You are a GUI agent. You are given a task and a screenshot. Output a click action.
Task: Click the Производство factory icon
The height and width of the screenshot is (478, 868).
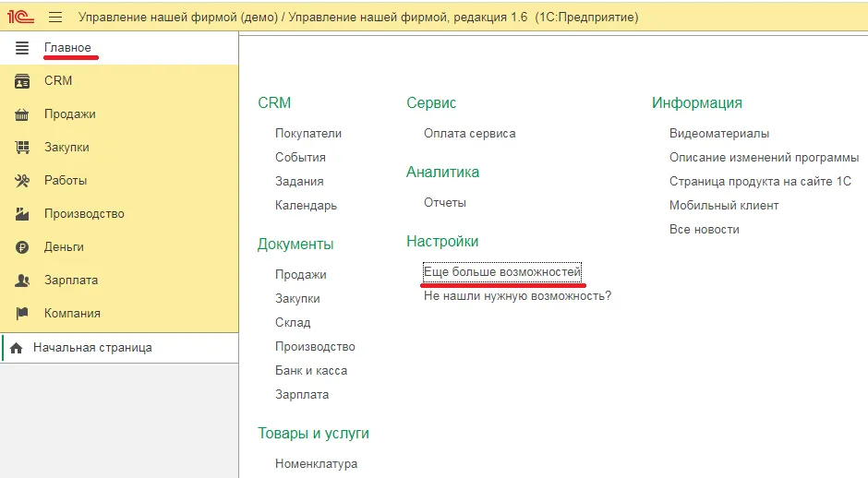point(22,214)
